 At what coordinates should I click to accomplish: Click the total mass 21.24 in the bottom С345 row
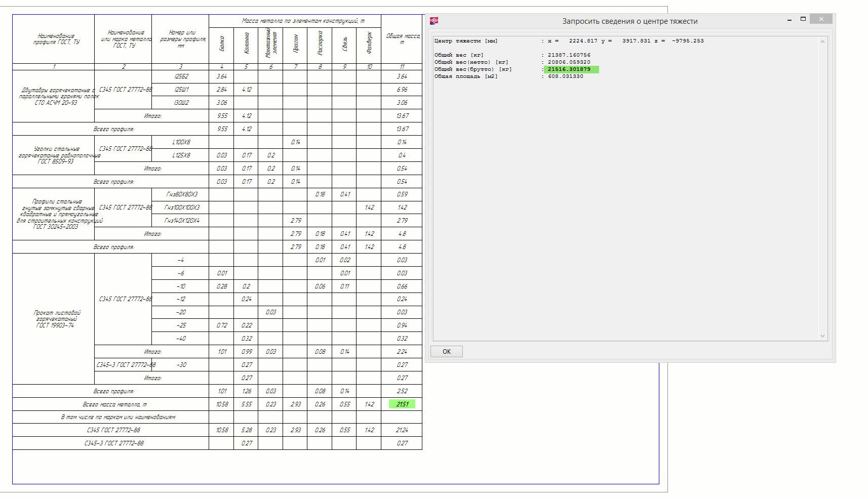402,430
